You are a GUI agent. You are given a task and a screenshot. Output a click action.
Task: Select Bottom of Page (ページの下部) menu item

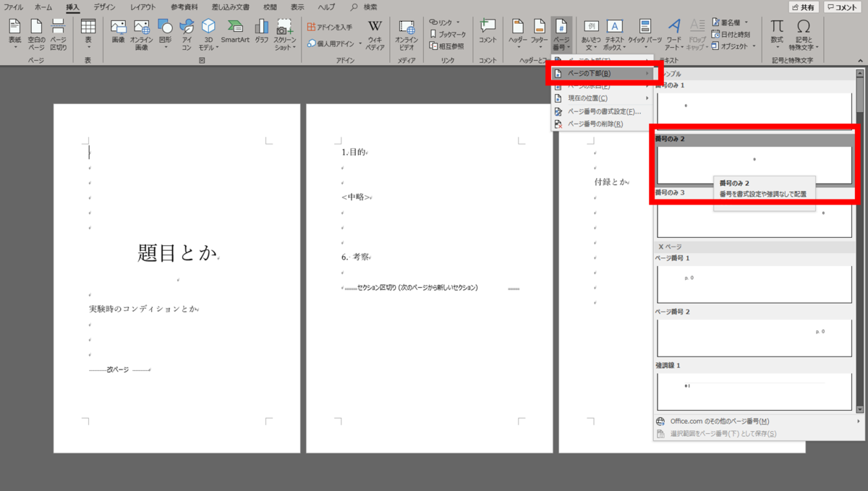coord(602,73)
